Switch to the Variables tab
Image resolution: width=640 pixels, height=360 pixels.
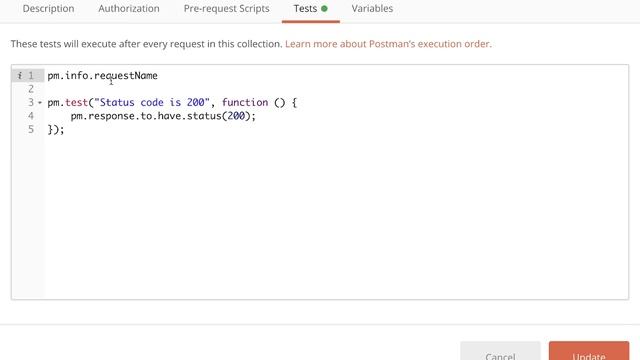(372, 9)
